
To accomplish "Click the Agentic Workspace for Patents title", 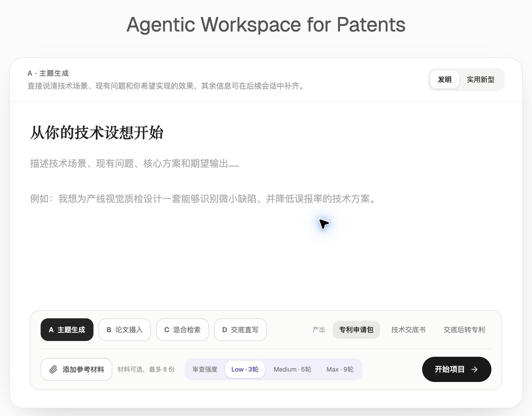I will (x=266, y=25).
